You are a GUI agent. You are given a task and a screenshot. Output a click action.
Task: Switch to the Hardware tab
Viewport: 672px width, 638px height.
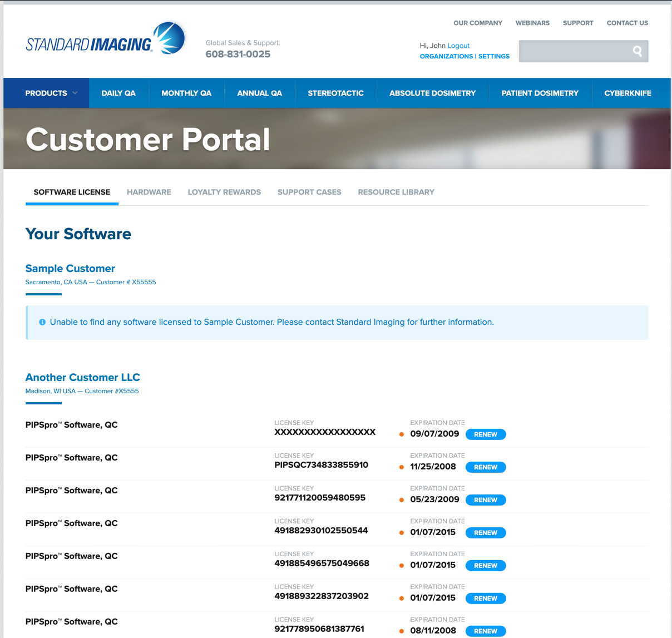click(x=149, y=192)
